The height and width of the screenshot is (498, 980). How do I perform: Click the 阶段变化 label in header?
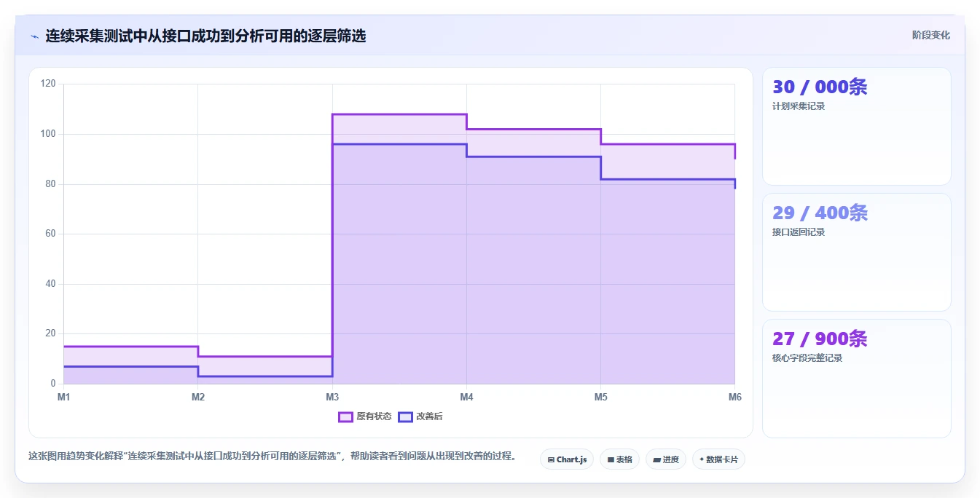click(x=930, y=35)
